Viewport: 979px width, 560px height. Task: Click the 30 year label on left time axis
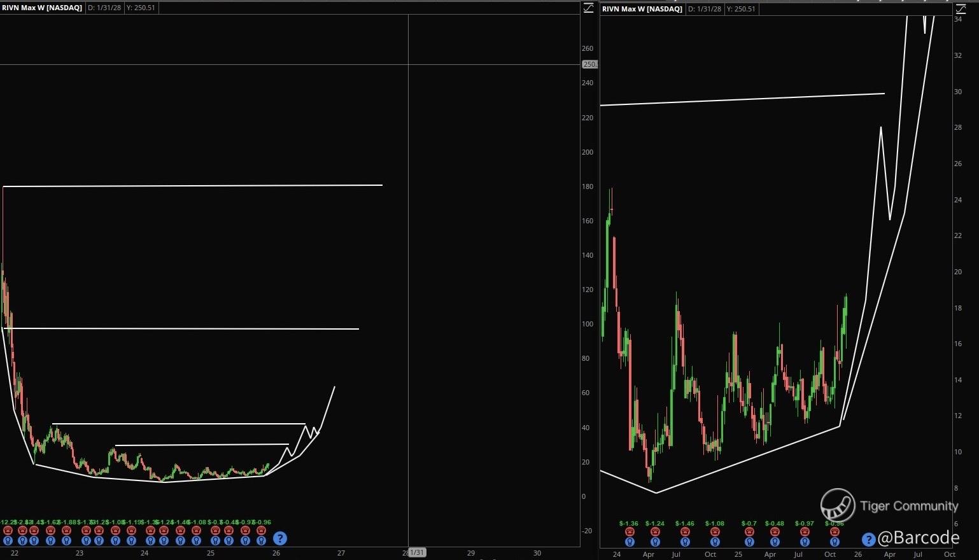[x=537, y=553]
